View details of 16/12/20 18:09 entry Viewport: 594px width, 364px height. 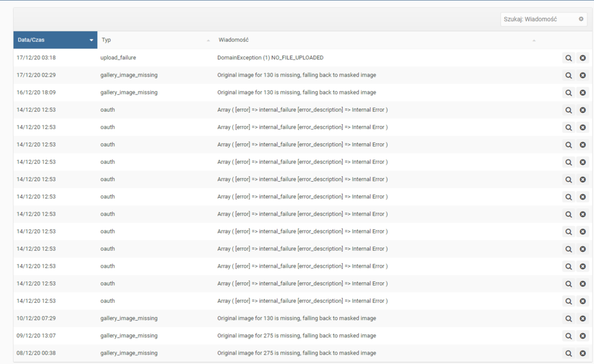pos(568,93)
